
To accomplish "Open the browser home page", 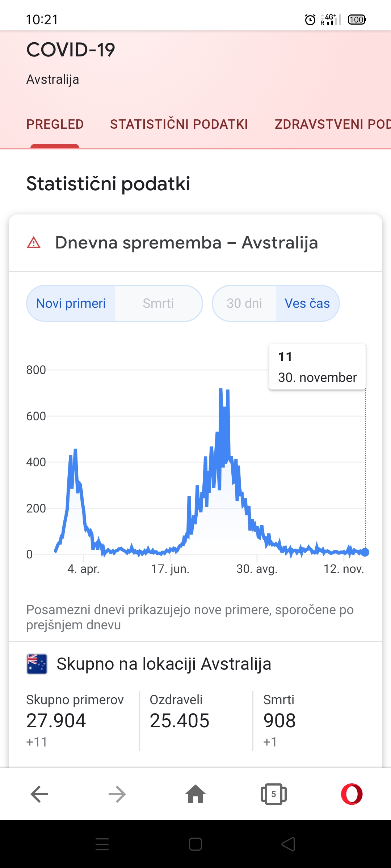I will tap(195, 794).
